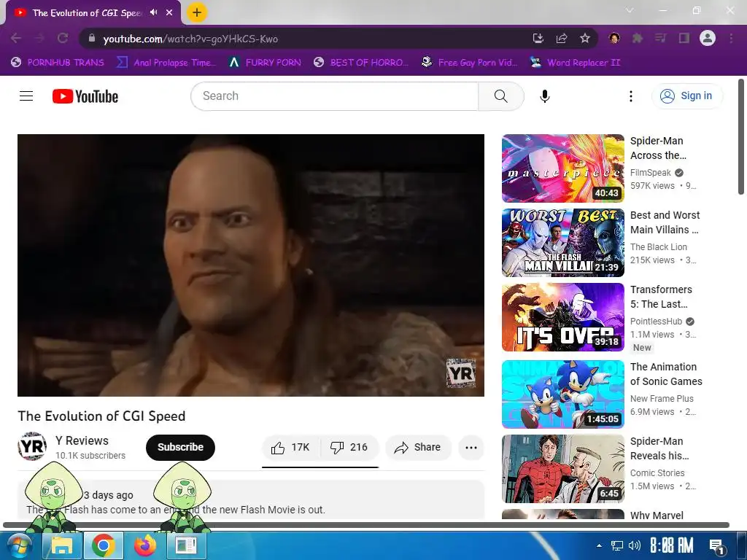The height and width of the screenshot is (560, 747).
Task: Open Spider-Man Reveals his... thumbnail
Action: (x=562, y=469)
